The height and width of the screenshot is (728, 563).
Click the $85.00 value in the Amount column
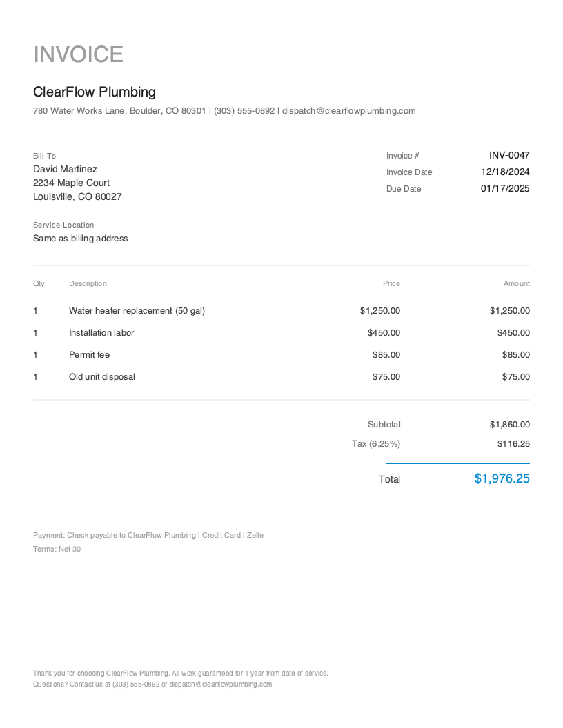515,355
